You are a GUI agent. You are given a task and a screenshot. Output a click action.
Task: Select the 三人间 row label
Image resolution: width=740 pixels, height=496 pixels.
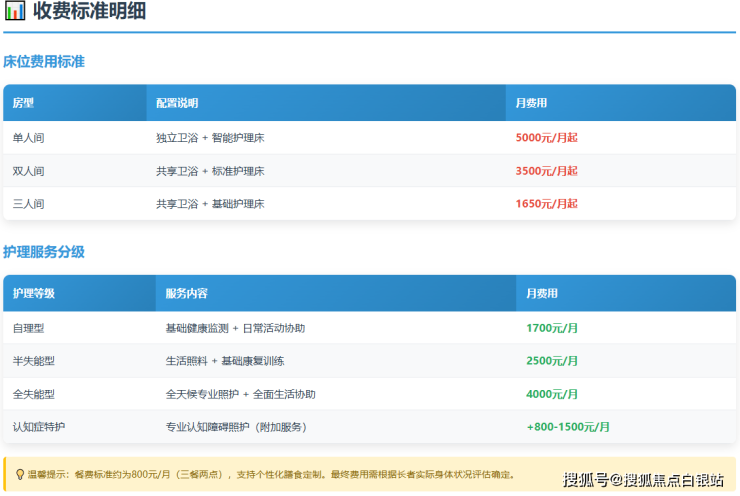[x=29, y=204]
